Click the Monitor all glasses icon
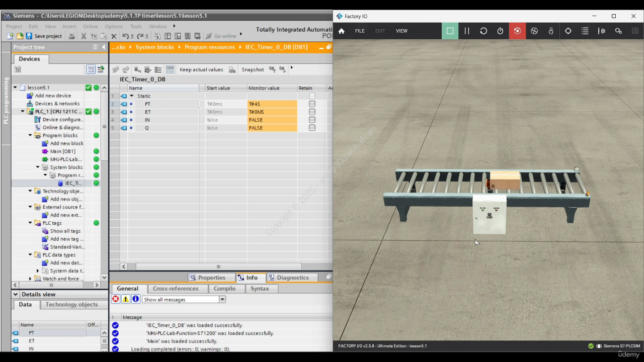Viewport: 644px width, 362px height. pos(170,69)
